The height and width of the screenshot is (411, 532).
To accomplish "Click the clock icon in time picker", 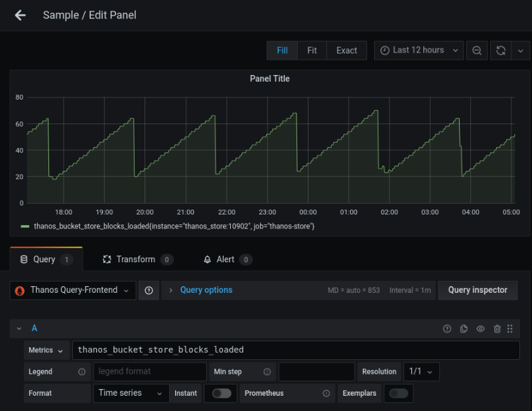I will (x=385, y=50).
